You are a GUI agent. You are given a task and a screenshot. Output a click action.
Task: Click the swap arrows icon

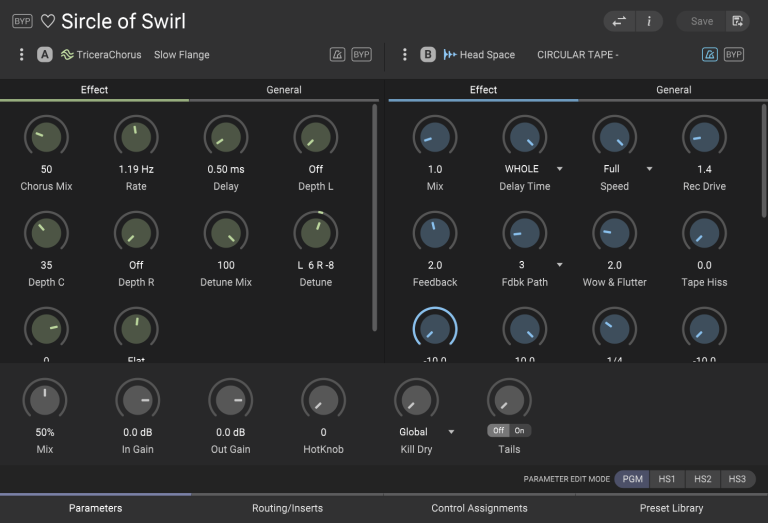pyautogui.click(x=619, y=21)
